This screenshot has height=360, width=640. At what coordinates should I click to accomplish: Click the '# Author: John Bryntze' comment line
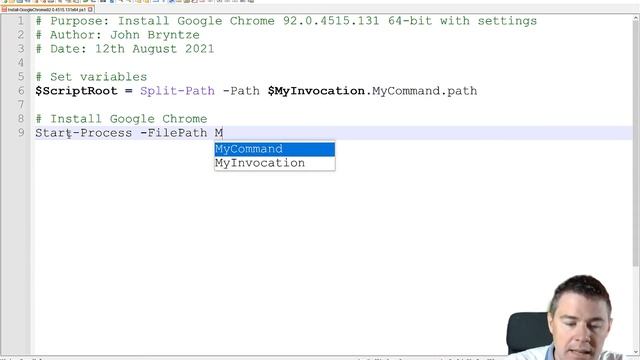[118, 35]
